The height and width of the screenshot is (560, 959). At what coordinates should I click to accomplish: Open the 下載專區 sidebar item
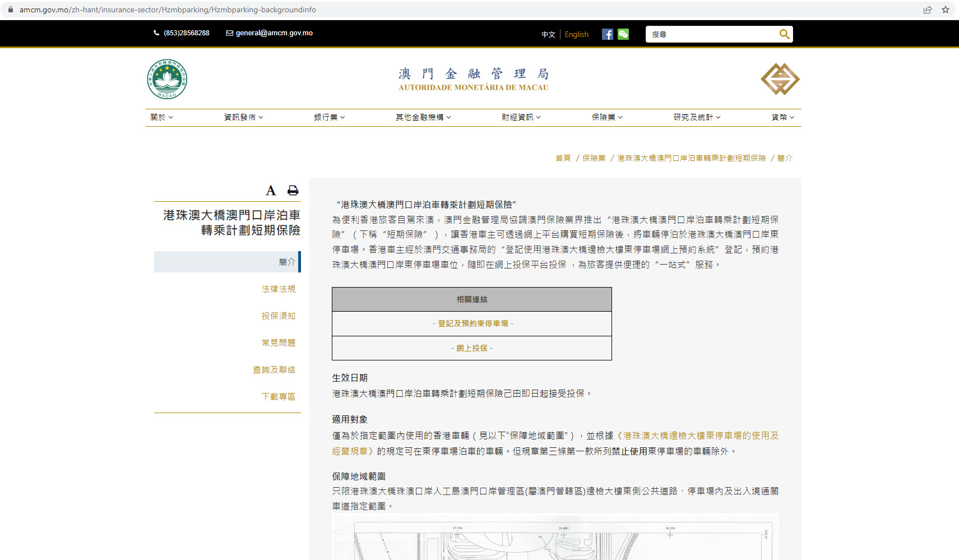[278, 397]
